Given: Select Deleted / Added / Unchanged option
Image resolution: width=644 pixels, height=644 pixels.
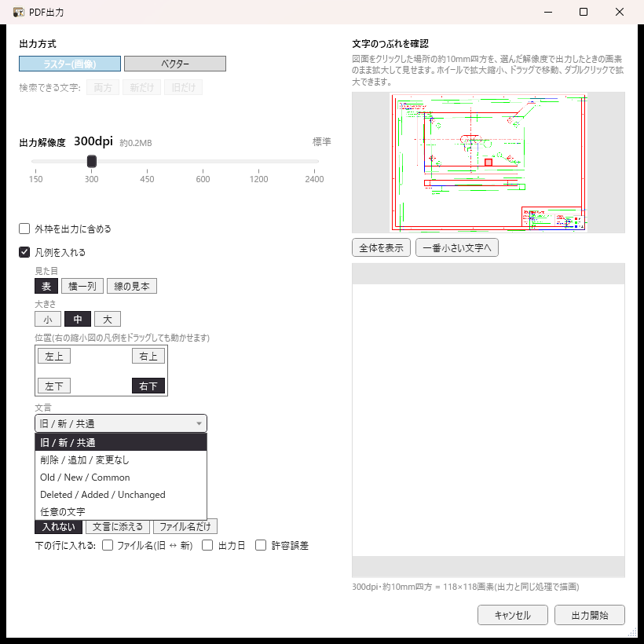Looking at the screenshot, I should [121, 495].
